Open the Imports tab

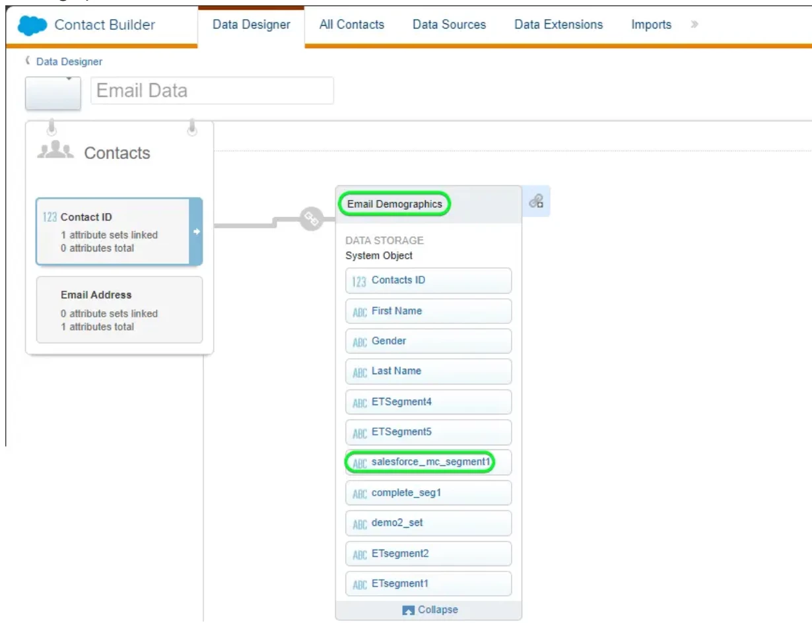click(x=651, y=25)
